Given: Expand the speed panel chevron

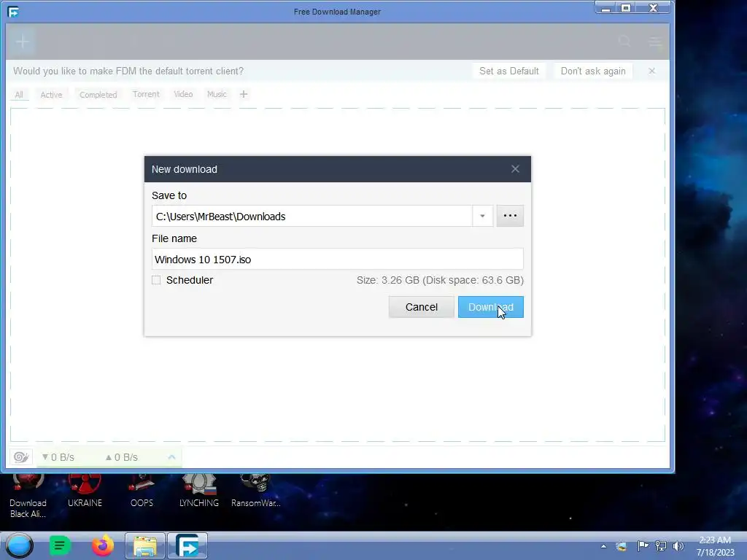Looking at the screenshot, I should click(171, 457).
